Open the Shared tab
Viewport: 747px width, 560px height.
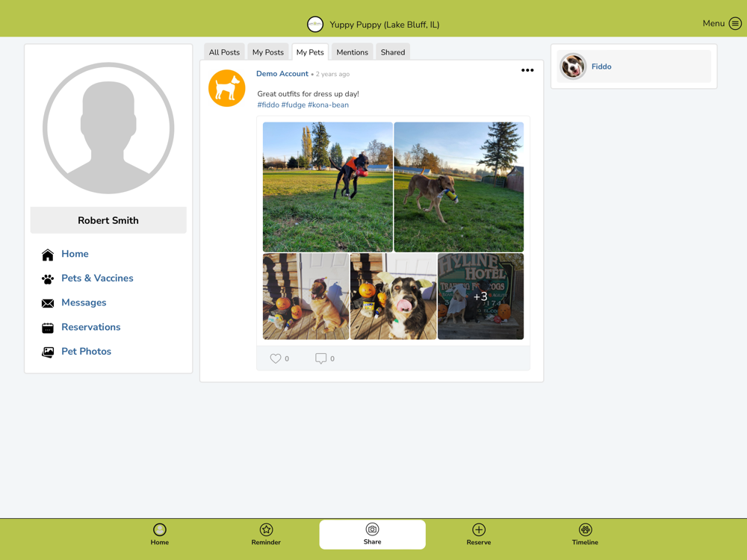tap(393, 52)
